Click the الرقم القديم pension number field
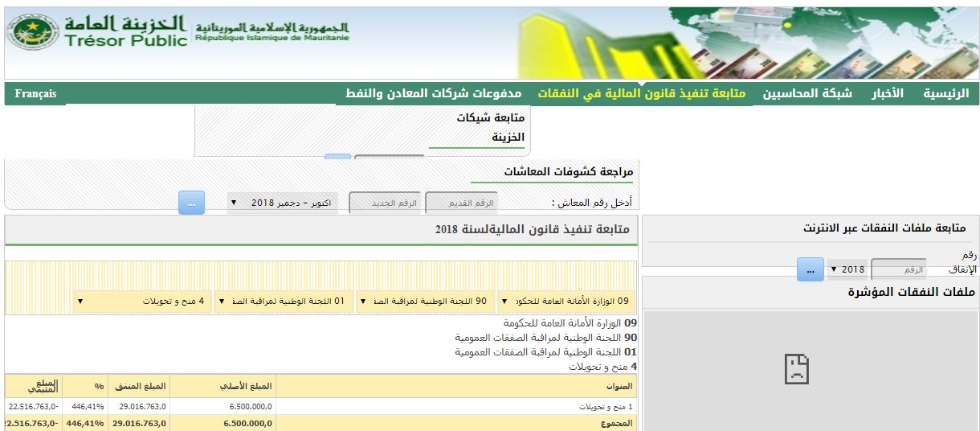980x431 pixels. point(461,203)
